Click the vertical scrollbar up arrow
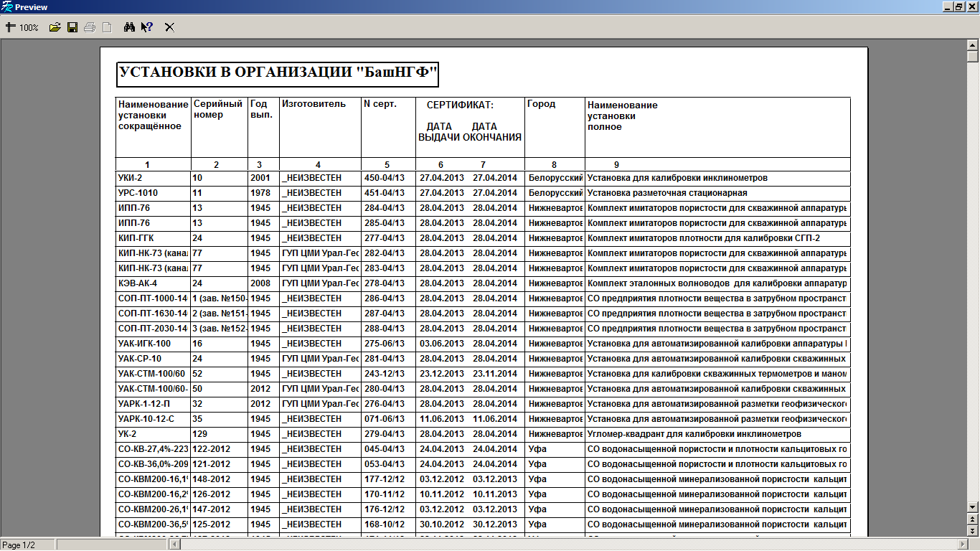980x551 pixels. 973,45
